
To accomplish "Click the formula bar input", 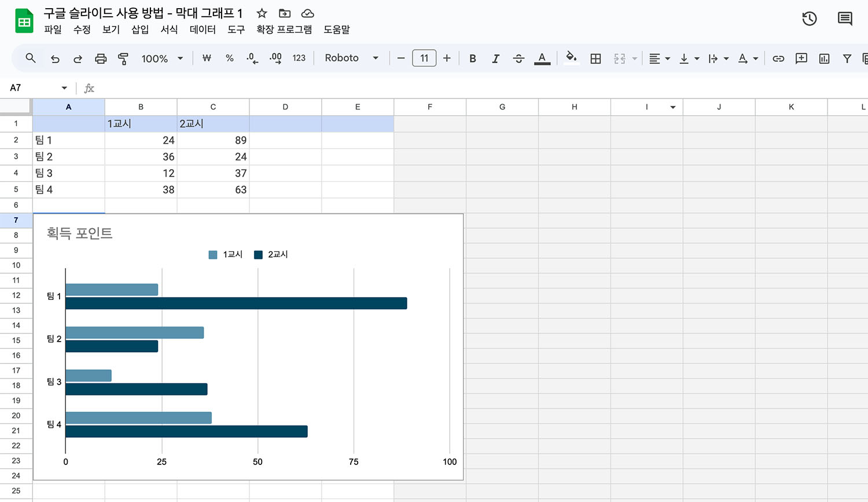I will pyautogui.click(x=483, y=88).
